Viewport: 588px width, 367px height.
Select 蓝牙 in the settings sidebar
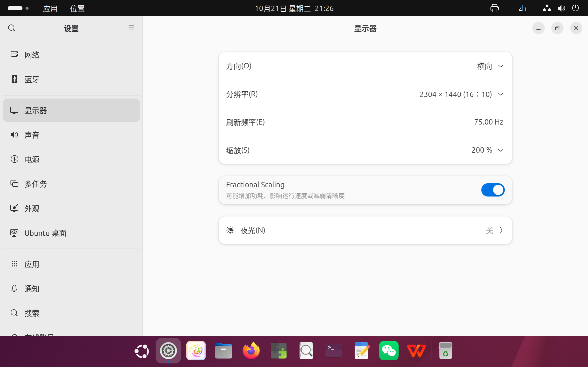pyautogui.click(x=71, y=79)
